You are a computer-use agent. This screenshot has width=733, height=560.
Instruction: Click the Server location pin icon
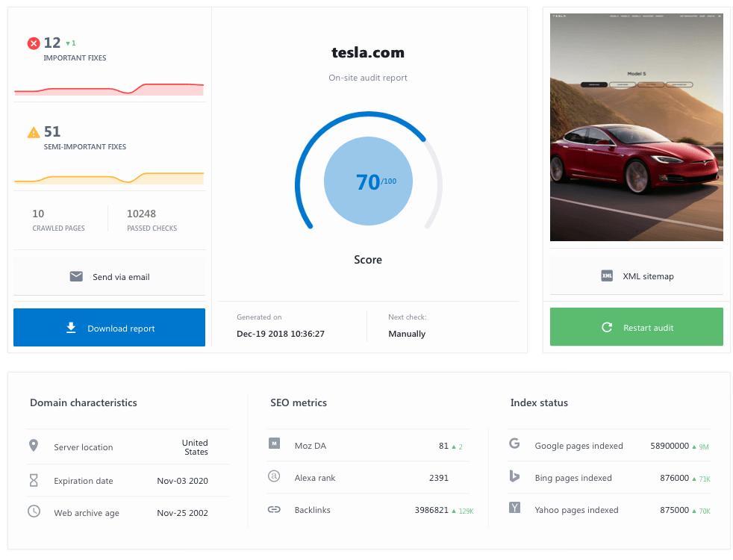pos(34,446)
